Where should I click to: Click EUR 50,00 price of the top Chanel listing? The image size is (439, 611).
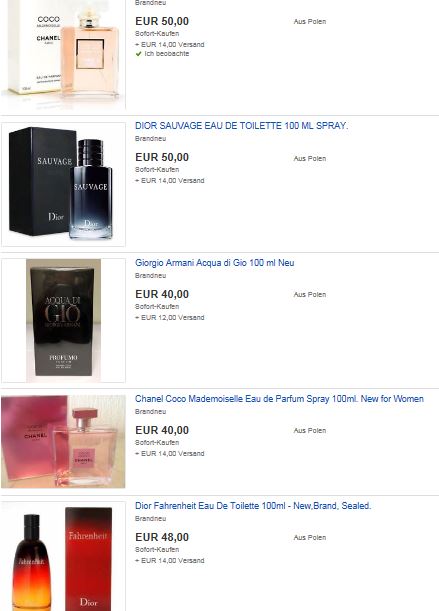coord(162,21)
